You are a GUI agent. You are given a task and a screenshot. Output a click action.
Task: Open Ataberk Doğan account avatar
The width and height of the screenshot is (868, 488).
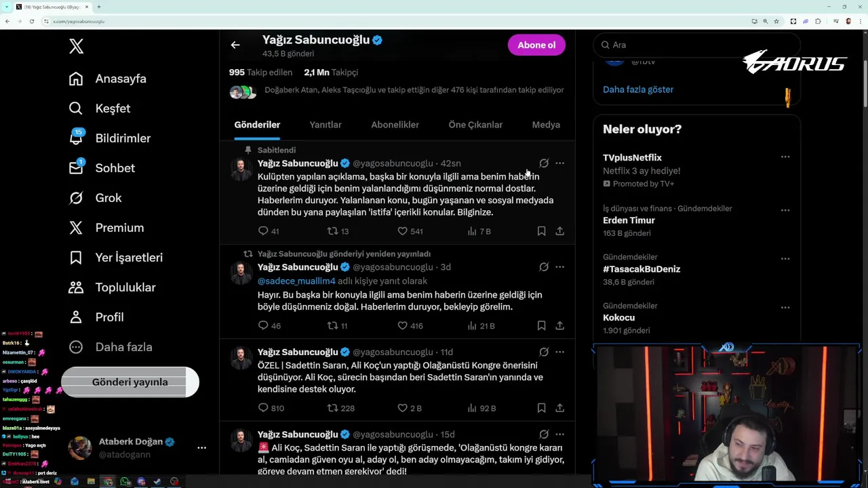pyautogui.click(x=80, y=448)
